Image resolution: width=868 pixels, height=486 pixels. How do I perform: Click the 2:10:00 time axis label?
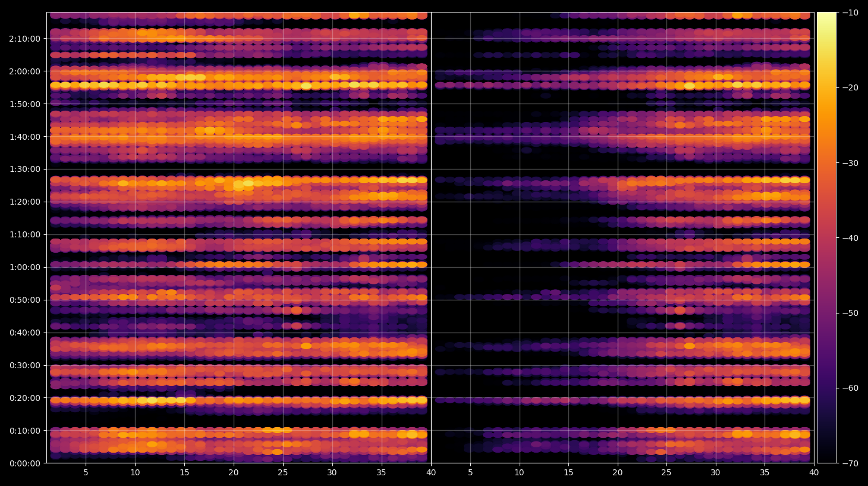(x=25, y=39)
